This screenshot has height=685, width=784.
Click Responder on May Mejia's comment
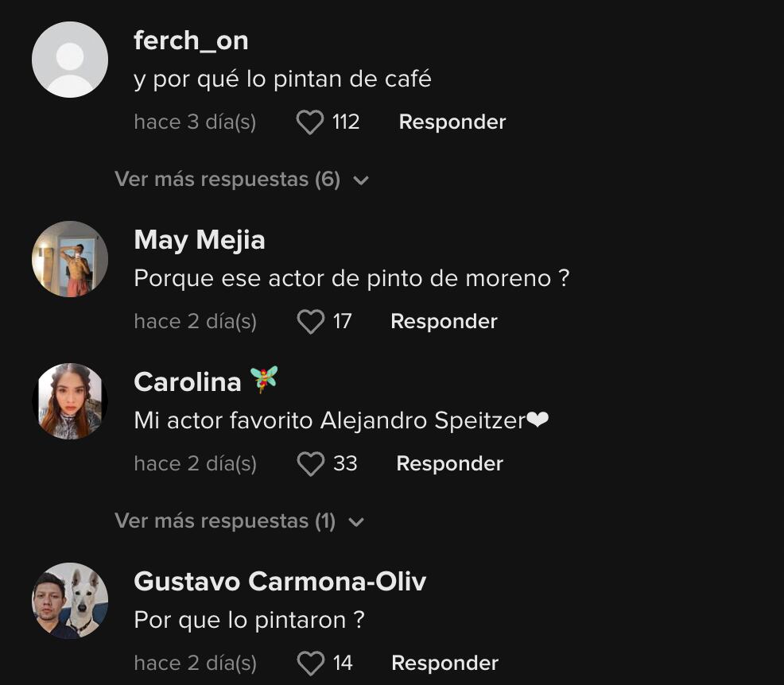443,321
